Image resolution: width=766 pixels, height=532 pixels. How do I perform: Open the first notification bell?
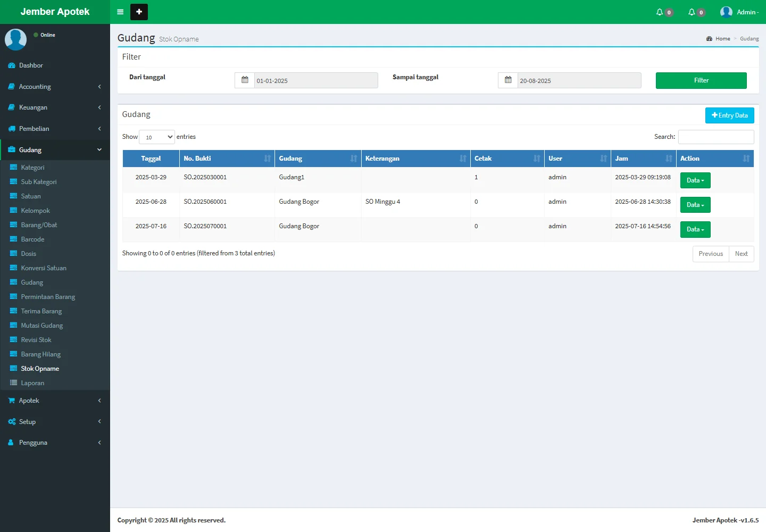660,12
